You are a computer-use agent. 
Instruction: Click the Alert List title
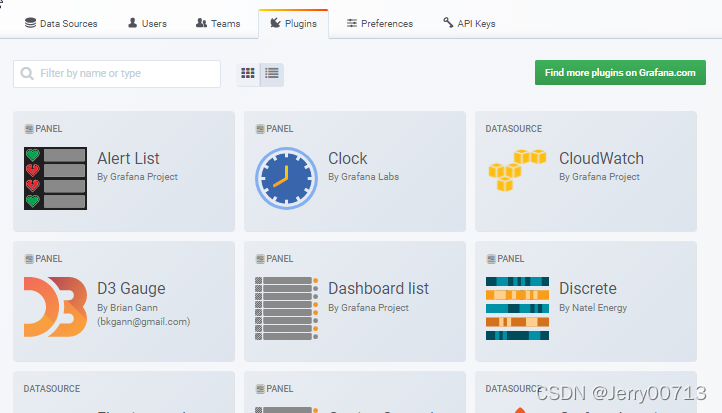tap(128, 158)
